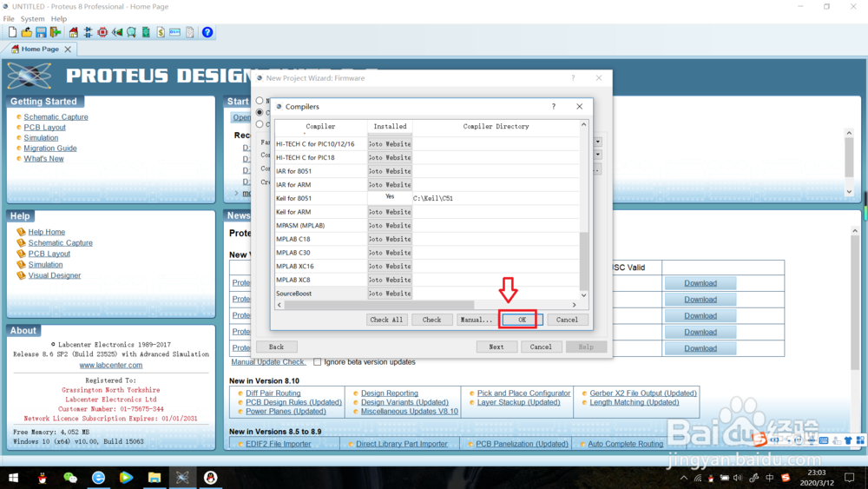Click Cancel in the Compilers dialog
The width and height of the screenshot is (868, 489).
tap(567, 320)
